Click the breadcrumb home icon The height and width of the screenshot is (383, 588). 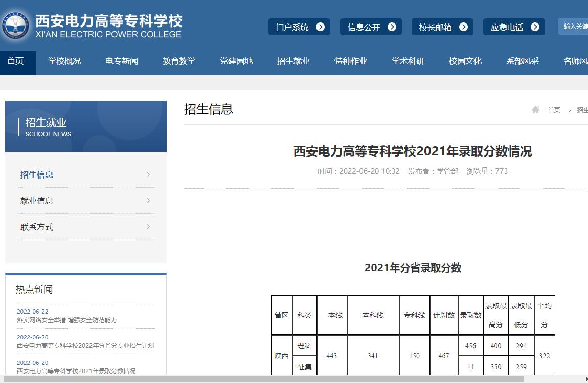click(535, 110)
